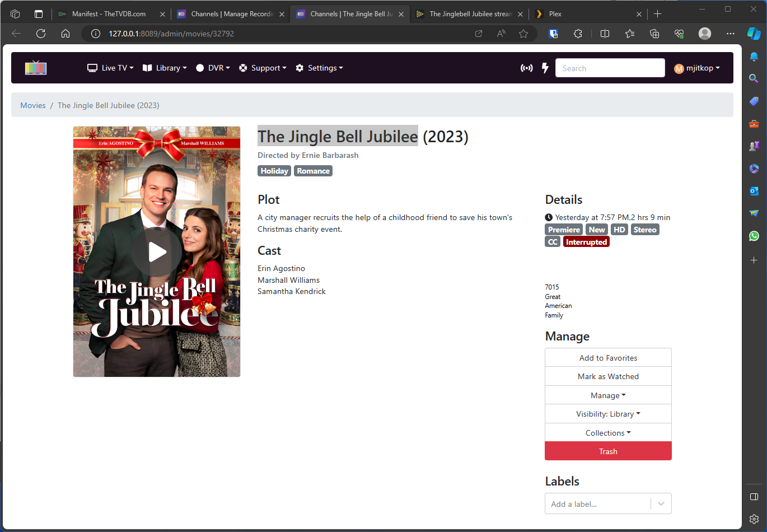This screenshot has height=532, width=767.
Task: Open WhatsApp from the Edge sidebar
Action: point(754,236)
